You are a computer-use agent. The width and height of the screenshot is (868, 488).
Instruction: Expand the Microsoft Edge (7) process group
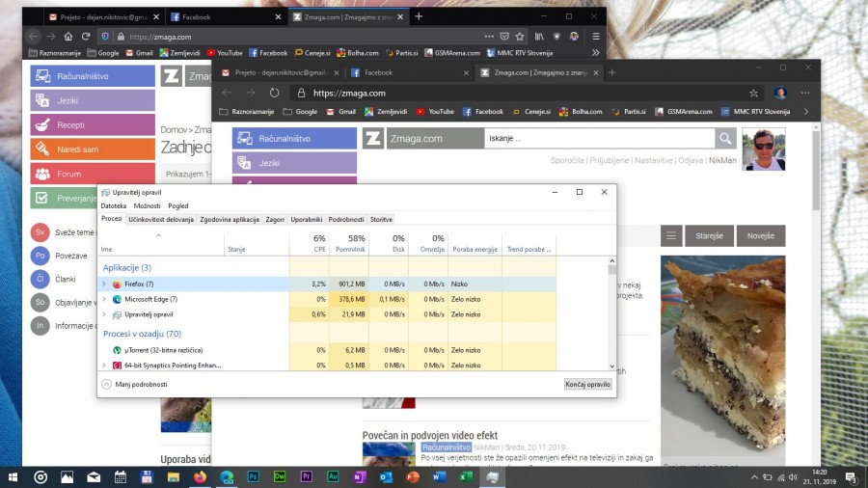coord(104,299)
